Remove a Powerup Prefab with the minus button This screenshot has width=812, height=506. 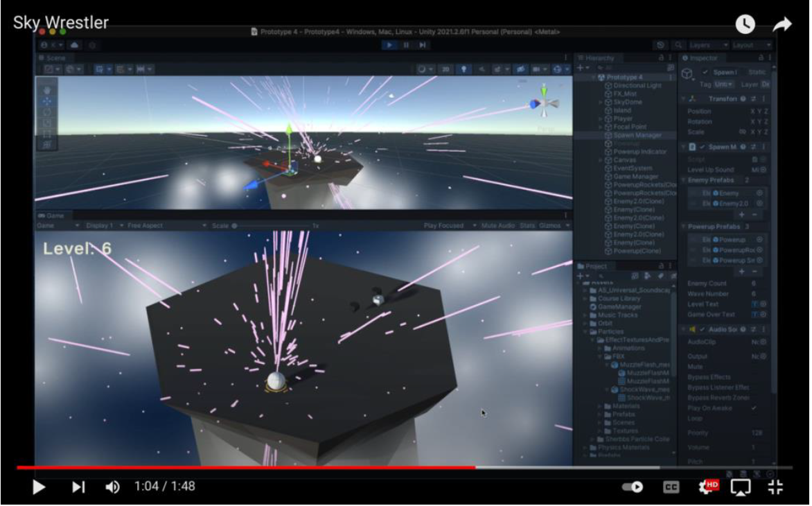click(x=754, y=270)
